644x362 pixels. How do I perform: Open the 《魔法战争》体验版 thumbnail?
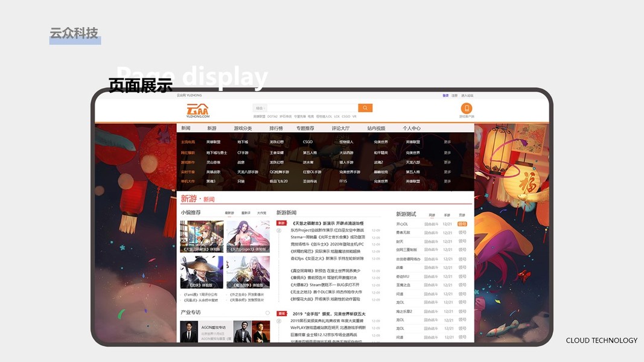pos(248,272)
